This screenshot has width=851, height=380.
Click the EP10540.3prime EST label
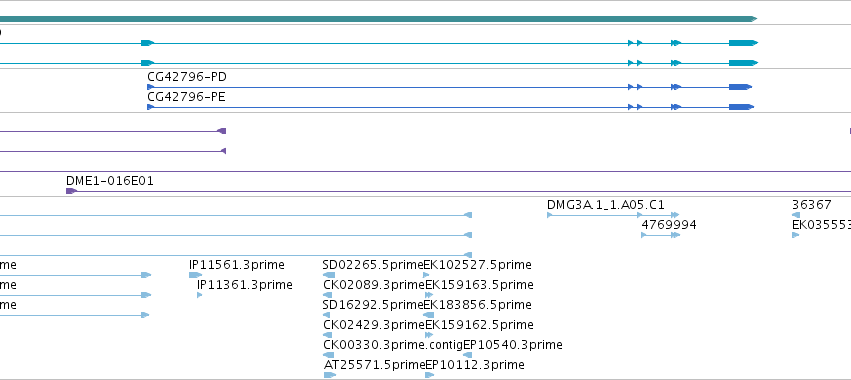[x=513, y=345]
